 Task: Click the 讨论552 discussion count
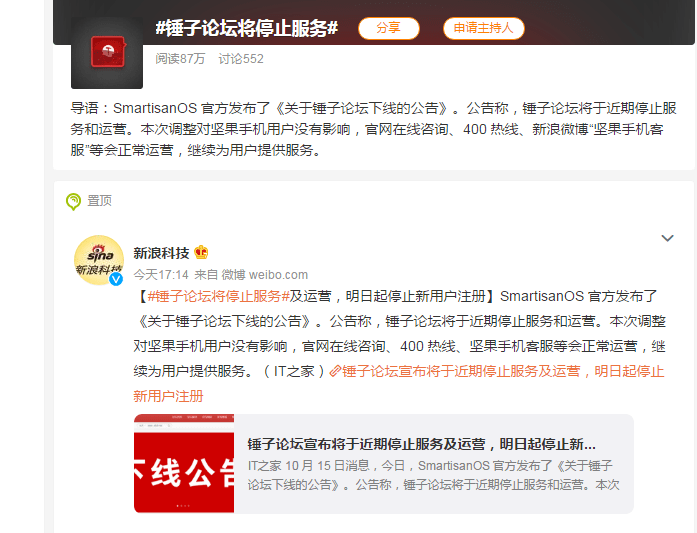pyautogui.click(x=241, y=59)
